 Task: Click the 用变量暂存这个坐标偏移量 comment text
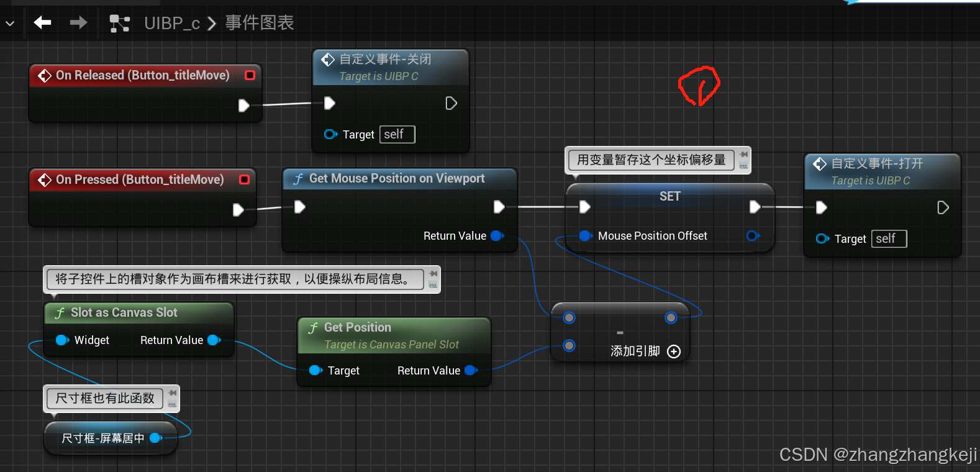(x=651, y=160)
